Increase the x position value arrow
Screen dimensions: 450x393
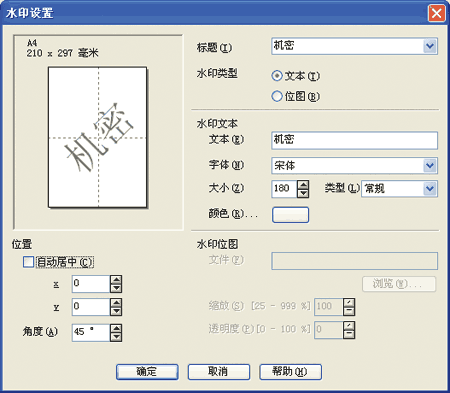116,279
